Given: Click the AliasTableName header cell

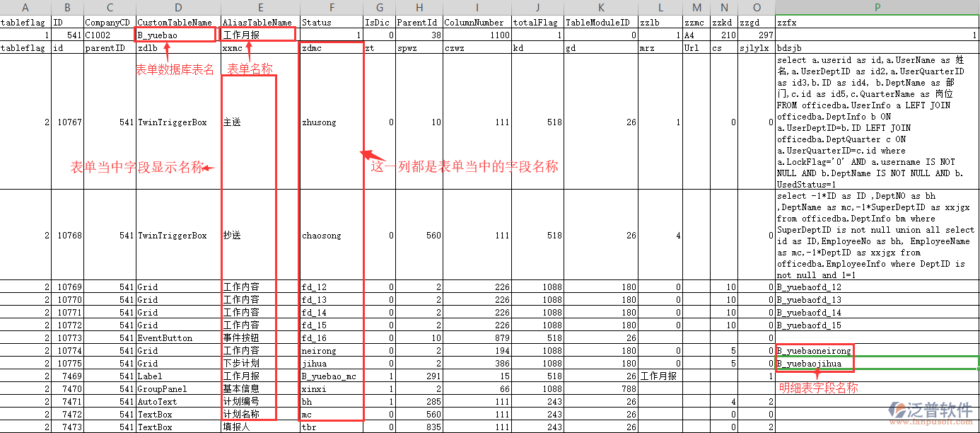Looking at the screenshot, I should (257, 22).
